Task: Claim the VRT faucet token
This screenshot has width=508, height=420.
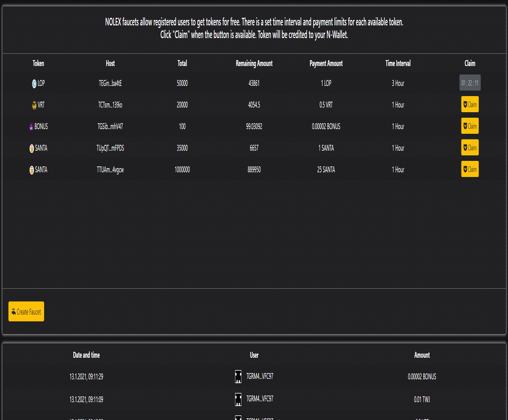Action: (470, 105)
